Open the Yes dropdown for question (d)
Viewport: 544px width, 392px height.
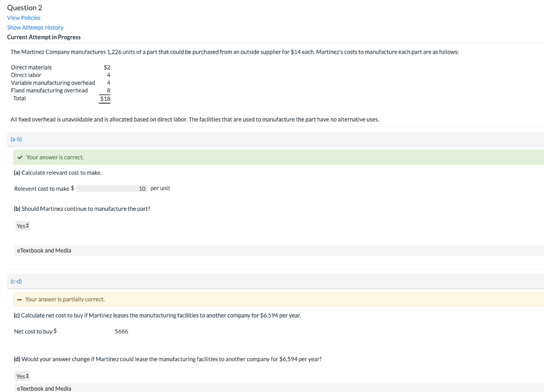pyautogui.click(x=23, y=376)
